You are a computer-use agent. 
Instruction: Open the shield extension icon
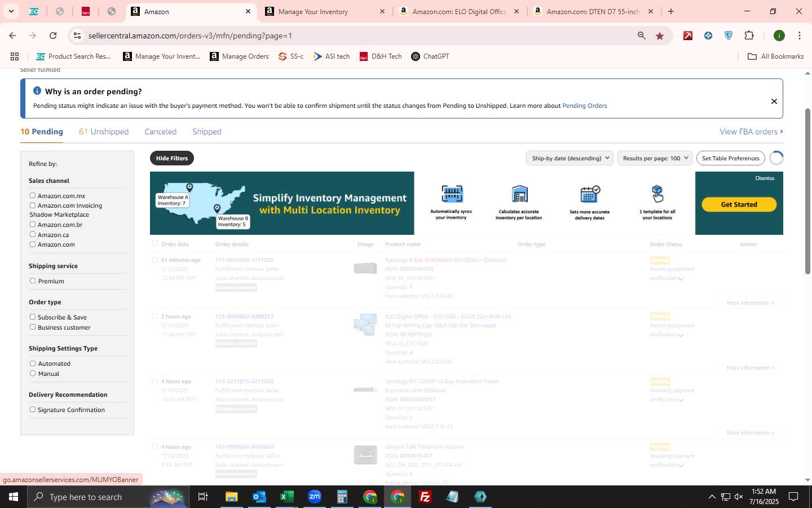pyautogui.click(x=729, y=36)
